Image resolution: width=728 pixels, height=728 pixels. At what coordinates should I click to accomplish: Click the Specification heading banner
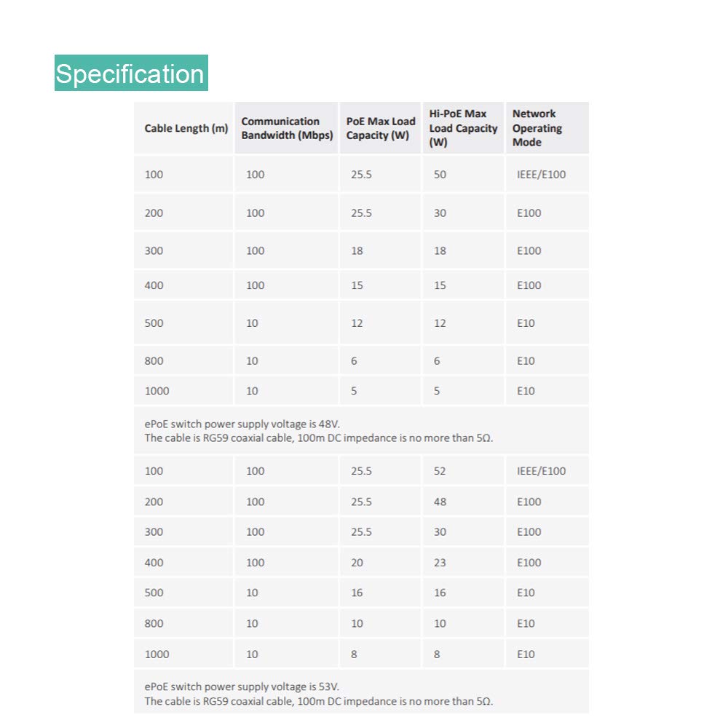pos(131,73)
